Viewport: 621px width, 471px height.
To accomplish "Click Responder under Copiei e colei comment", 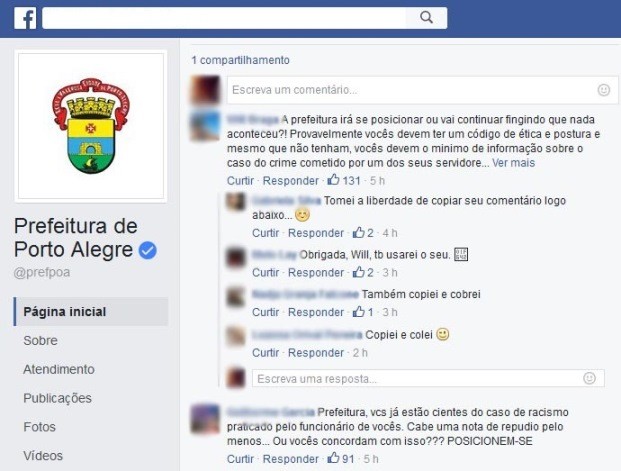I will pyautogui.click(x=316, y=353).
